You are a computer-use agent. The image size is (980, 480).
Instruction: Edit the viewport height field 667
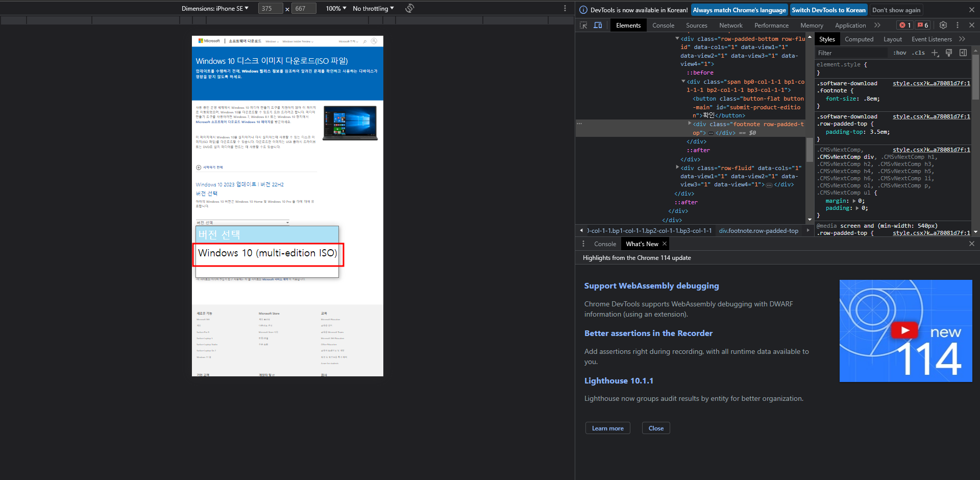[x=304, y=8]
